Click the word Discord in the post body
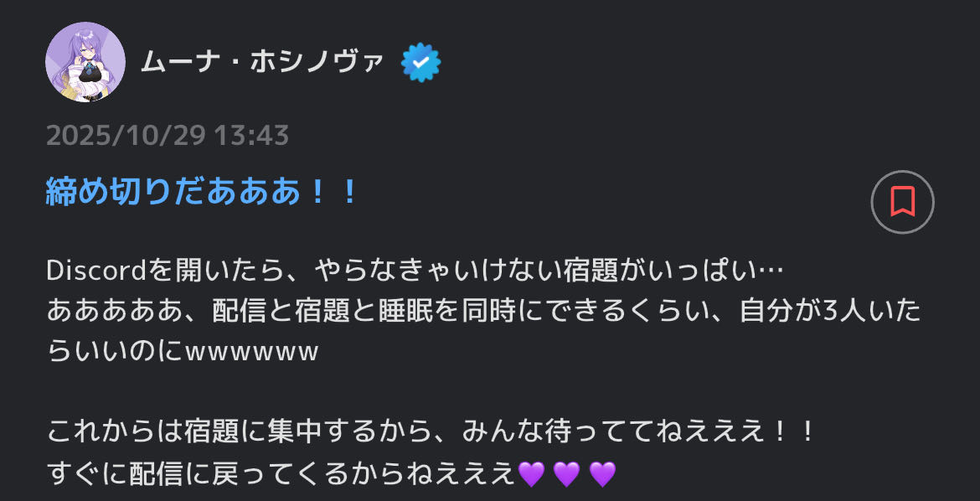 point(96,271)
